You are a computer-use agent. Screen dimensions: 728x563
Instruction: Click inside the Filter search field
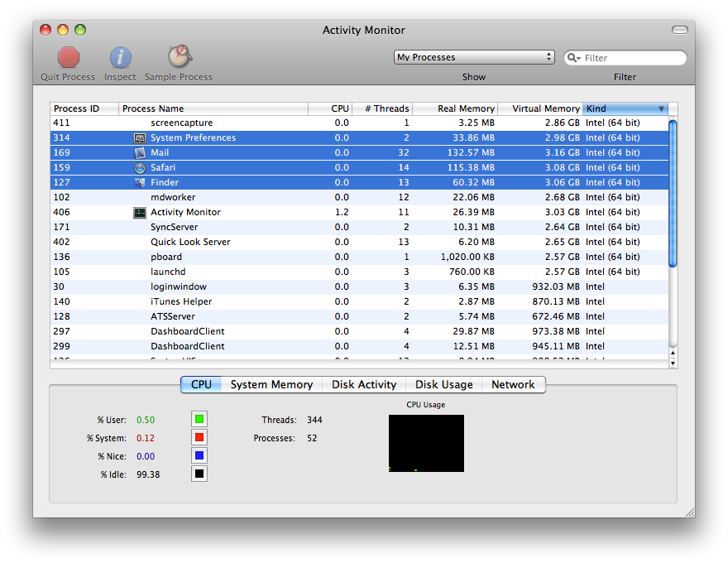point(625,58)
